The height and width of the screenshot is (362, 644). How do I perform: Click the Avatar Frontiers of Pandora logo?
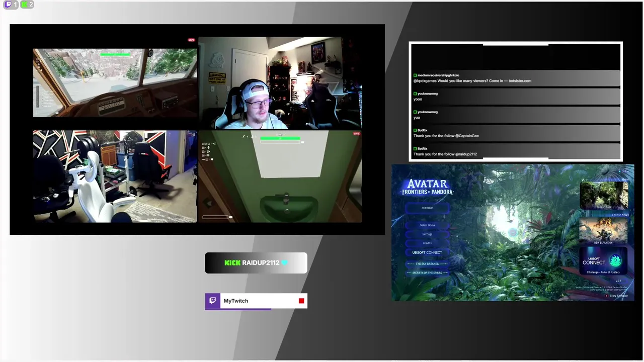click(x=427, y=187)
